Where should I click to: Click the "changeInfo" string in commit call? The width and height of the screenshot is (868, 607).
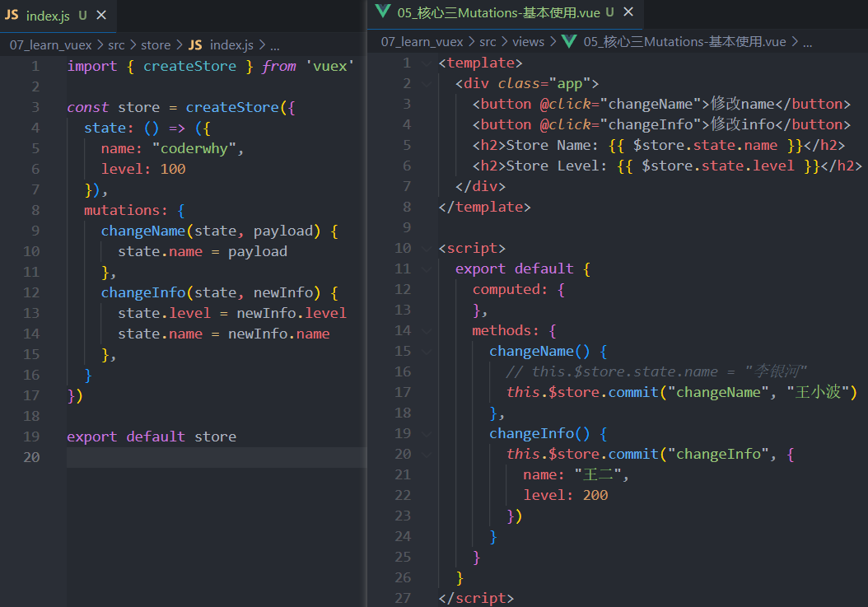pos(718,454)
